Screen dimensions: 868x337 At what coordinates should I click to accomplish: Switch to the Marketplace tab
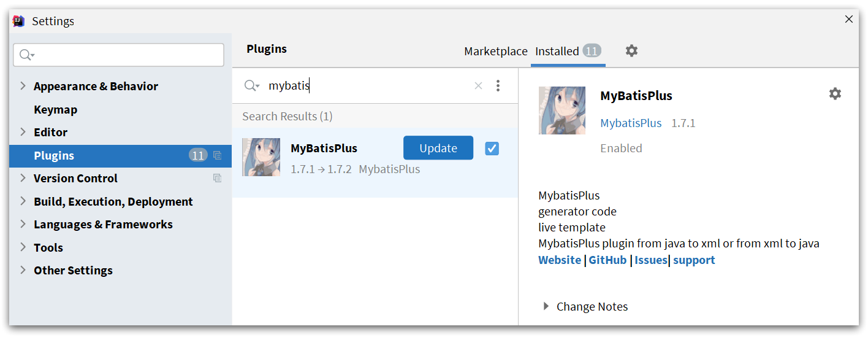click(495, 52)
